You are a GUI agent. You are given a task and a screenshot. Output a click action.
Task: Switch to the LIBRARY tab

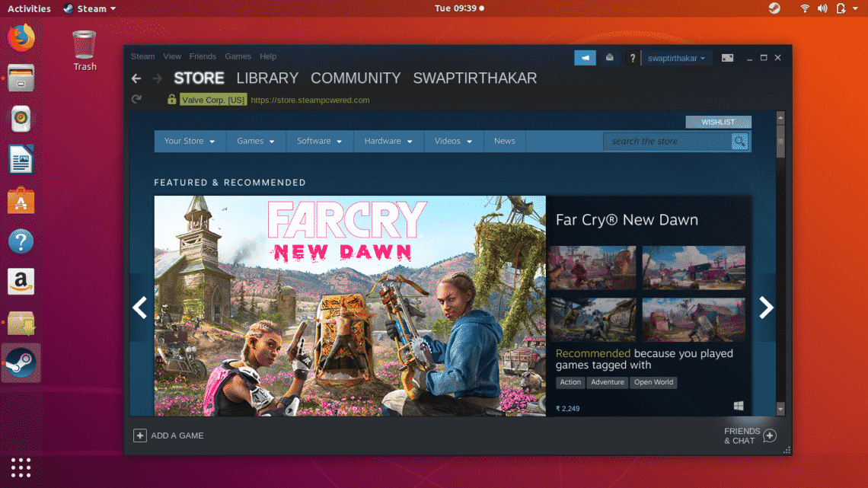coord(267,78)
